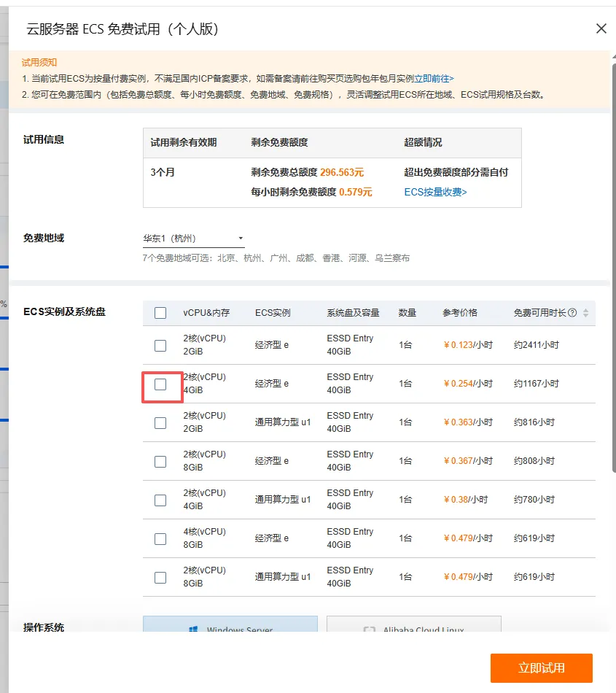This screenshot has width=616, height=693.
Task: Click the 3个月 remaining validity value
Action: click(163, 172)
